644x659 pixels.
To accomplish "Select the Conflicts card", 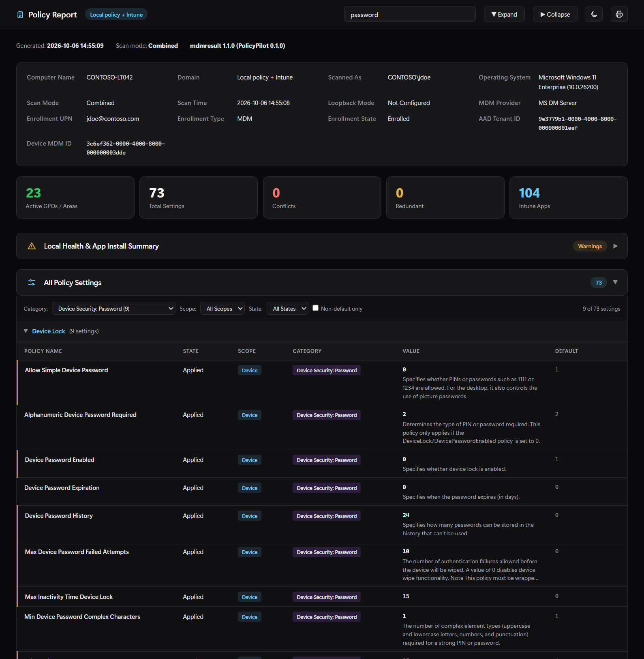I will pyautogui.click(x=322, y=197).
